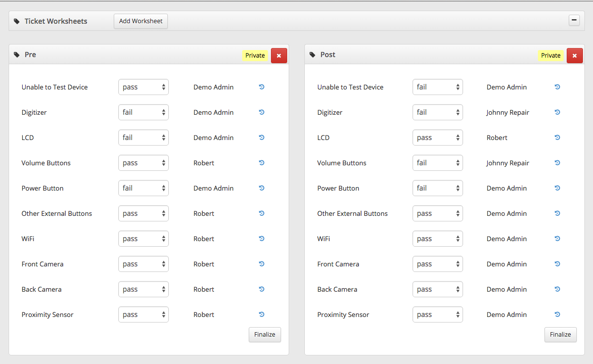Click history icon for Pre Digitizer row

(261, 112)
